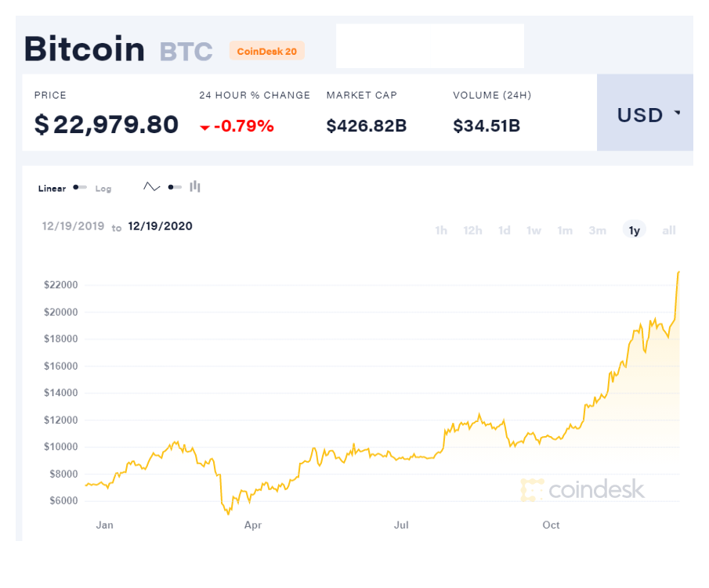Screen dimensions: 709x588
Task: Click the Linear scale label
Action: point(52,189)
